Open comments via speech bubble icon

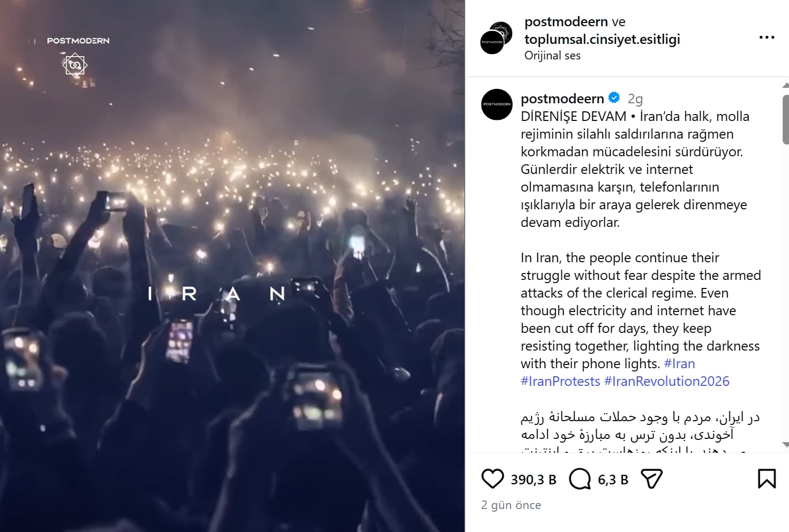point(580,479)
